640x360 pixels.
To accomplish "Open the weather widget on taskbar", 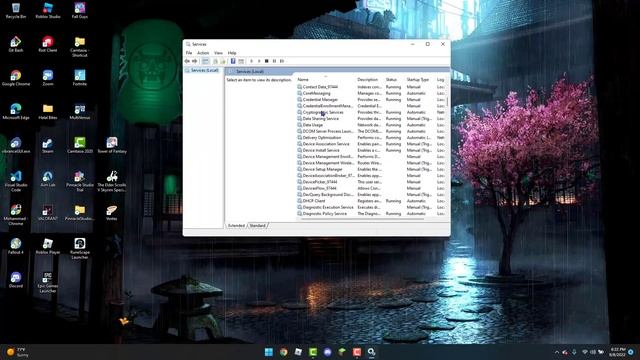I will click(17, 352).
